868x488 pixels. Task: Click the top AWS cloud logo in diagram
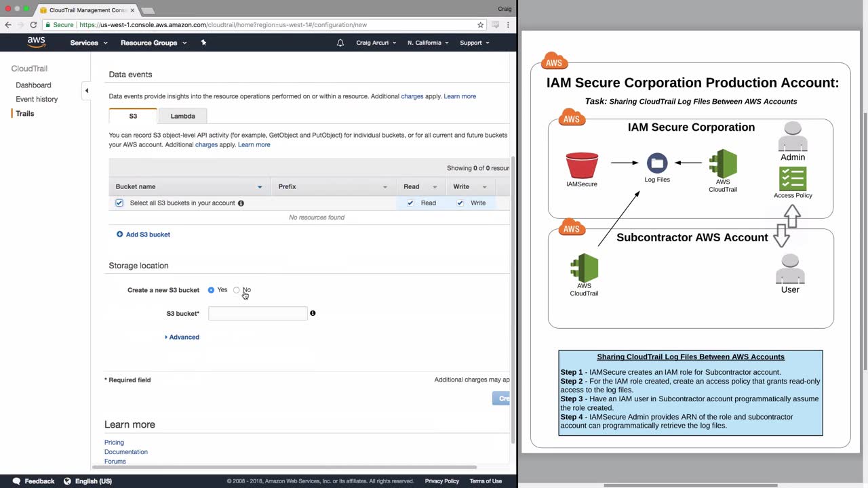click(554, 61)
